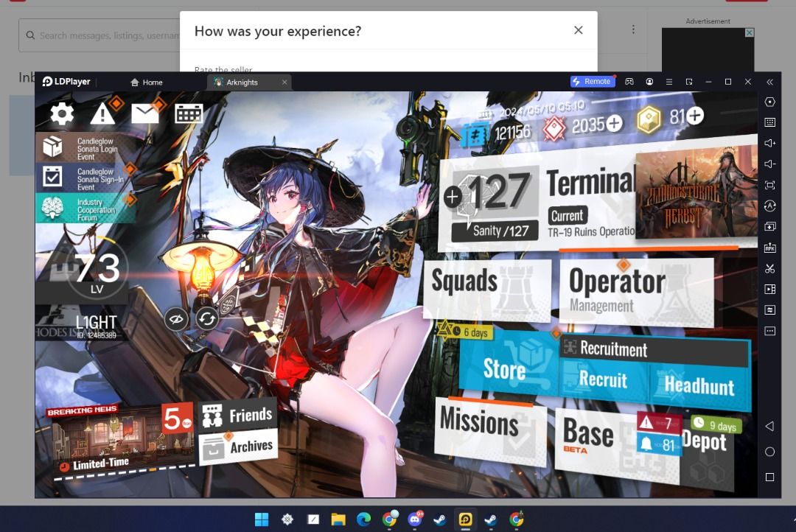Open the Terminal menu
Image resolution: width=796 pixels, height=532 pixels.
pos(590,182)
